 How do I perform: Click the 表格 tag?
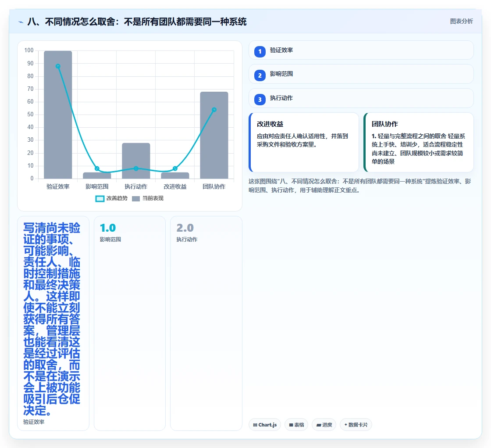(296, 425)
